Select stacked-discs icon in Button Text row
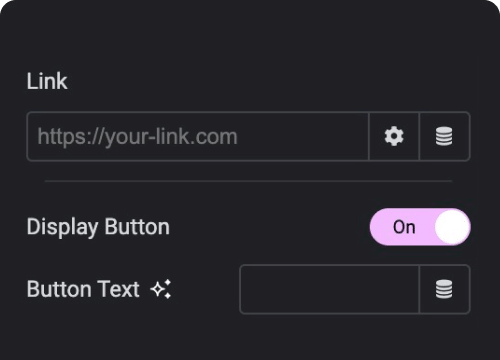Viewport: 500px width, 360px height. click(x=444, y=289)
